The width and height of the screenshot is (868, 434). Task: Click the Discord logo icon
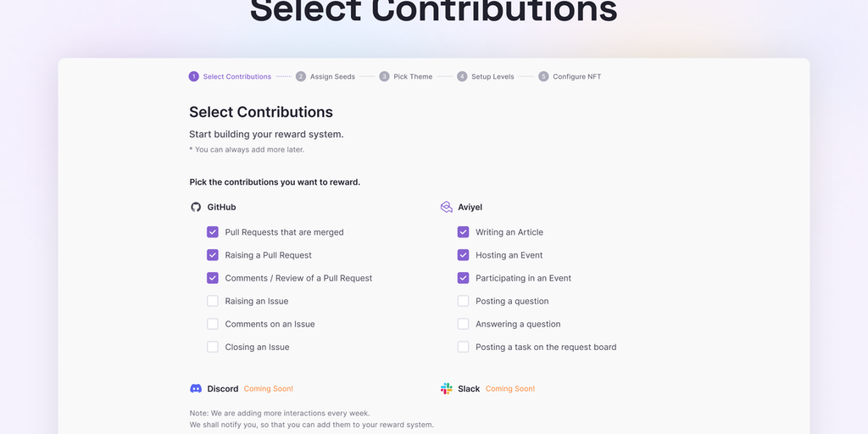click(196, 388)
